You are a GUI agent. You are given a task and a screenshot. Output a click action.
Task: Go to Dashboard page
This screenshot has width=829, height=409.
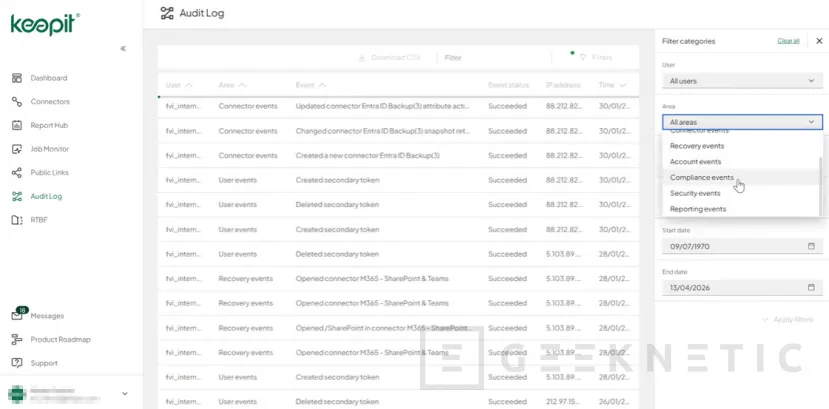pos(49,78)
